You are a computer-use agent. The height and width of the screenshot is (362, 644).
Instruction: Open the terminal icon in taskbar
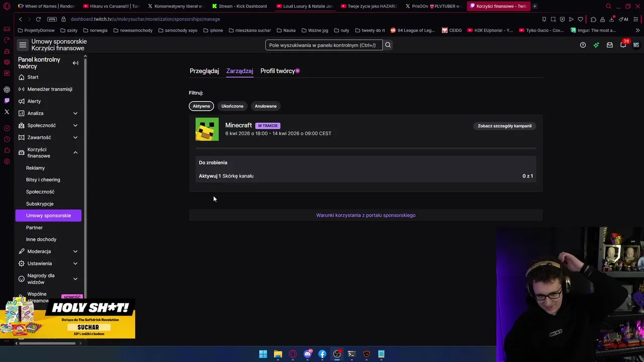pos(352,354)
